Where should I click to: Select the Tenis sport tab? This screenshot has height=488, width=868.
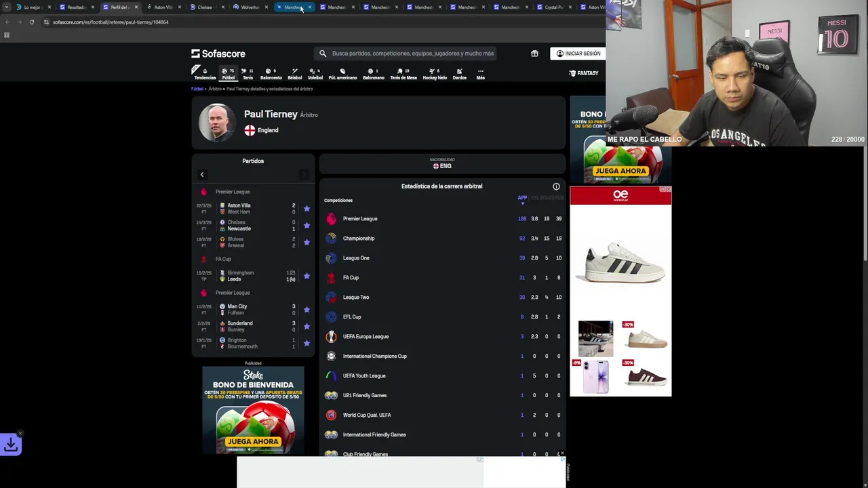[248, 73]
